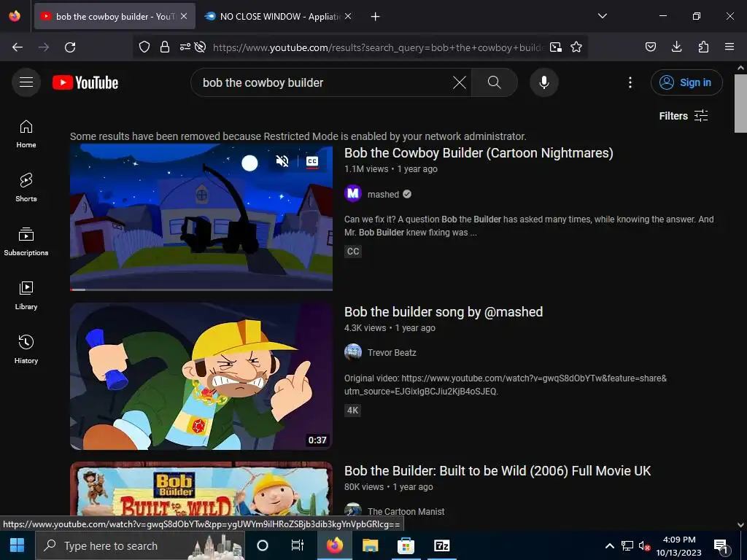Click the magnifier search button

pyautogui.click(x=494, y=82)
